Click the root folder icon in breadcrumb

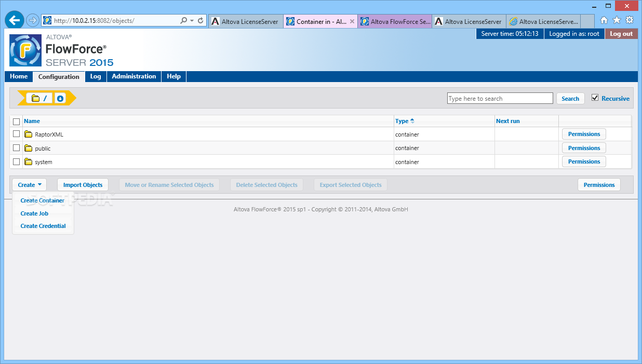35,98
